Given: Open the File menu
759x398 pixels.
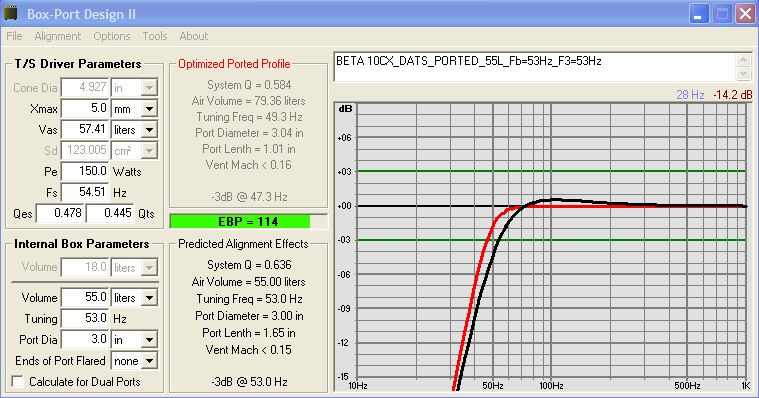Looking at the screenshot, I should (x=14, y=36).
